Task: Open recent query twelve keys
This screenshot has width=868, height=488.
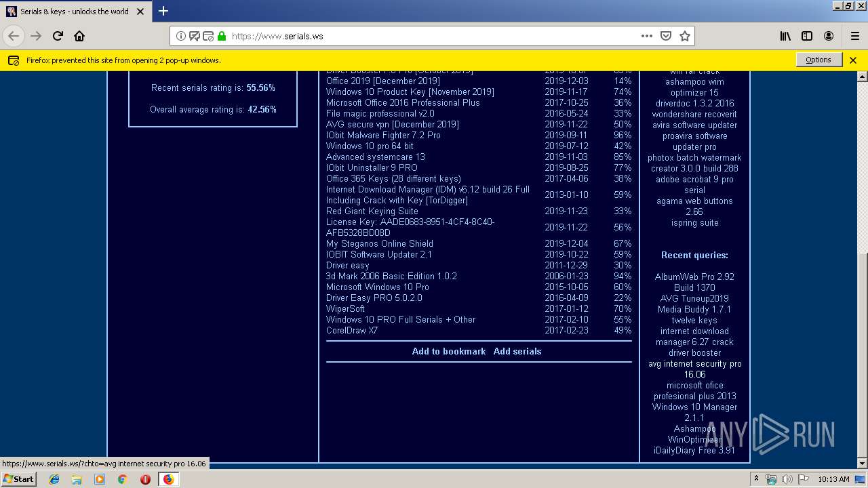Action: coord(694,320)
